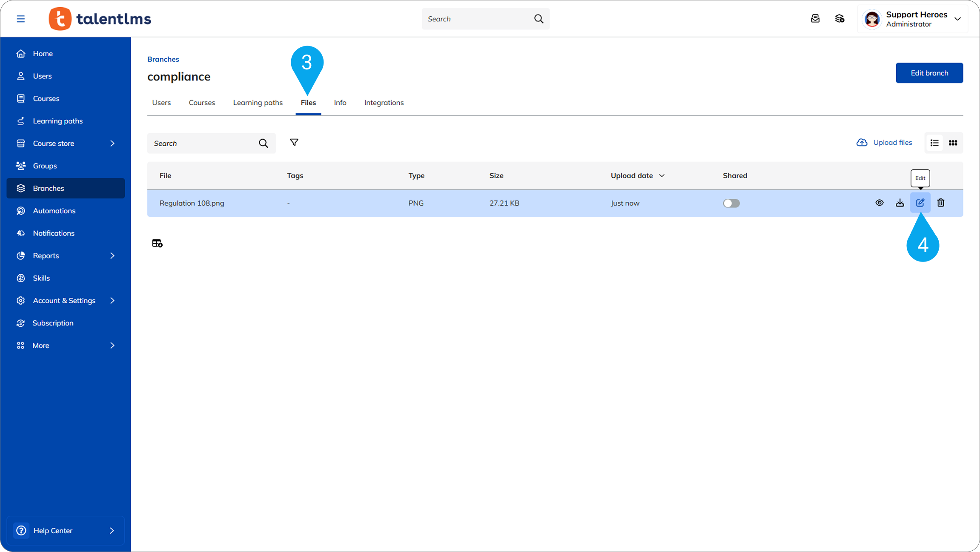Toggle the Shared switch for Regulation 108.png
980x552 pixels.
click(x=731, y=203)
